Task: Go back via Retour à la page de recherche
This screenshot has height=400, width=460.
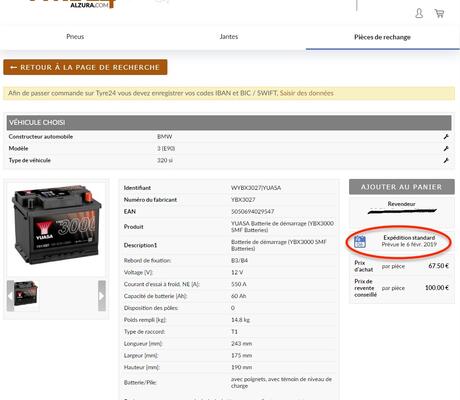Action: [85, 67]
